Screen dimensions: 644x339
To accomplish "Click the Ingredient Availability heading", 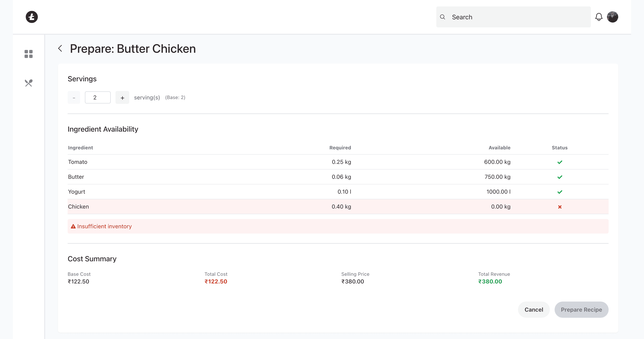I will click(x=103, y=129).
